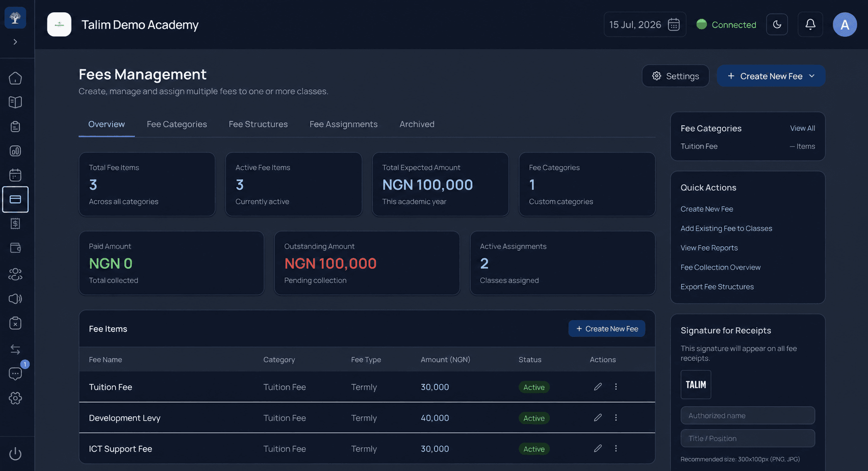Viewport: 868px width, 471px height.
Task: Click the Title / Position field
Action: [x=748, y=438]
